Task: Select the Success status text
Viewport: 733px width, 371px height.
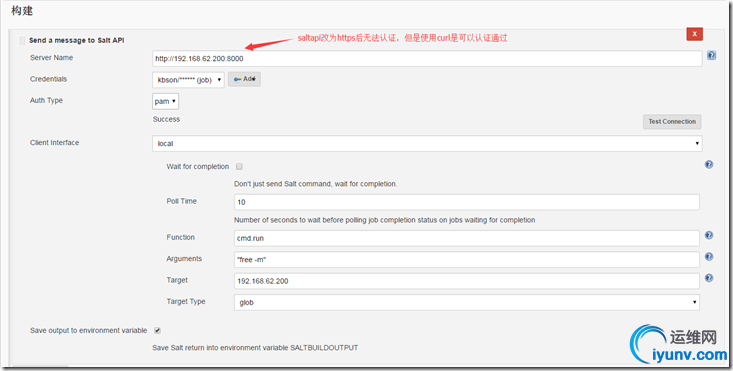Action: pyautogui.click(x=166, y=119)
